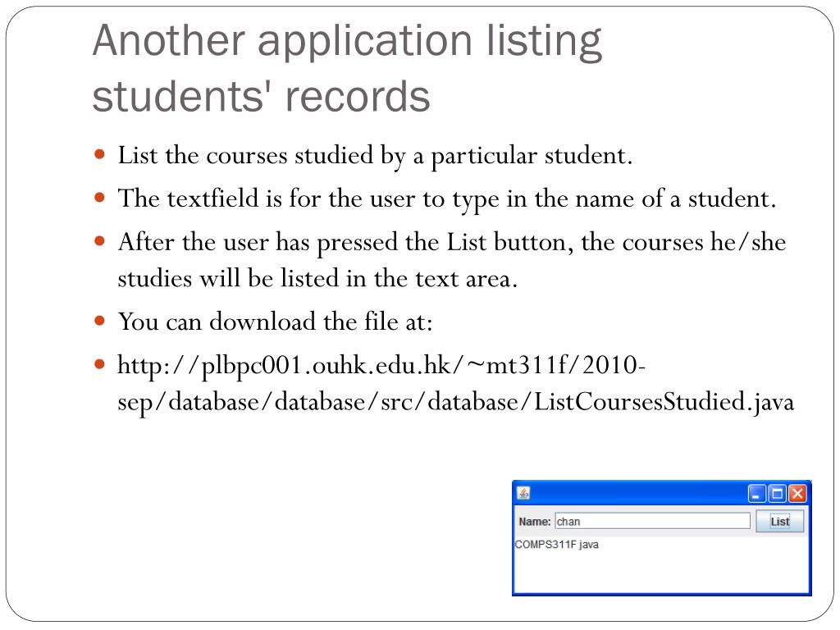Click the "students' records" title line
The width and height of the screenshot is (840, 630).
(261, 97)
